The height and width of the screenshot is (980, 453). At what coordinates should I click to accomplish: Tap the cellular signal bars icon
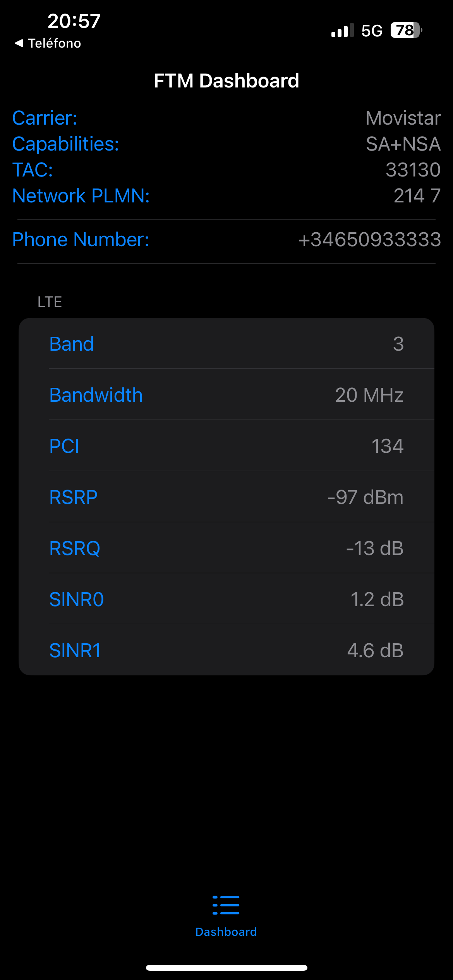(x=342, y=30)
